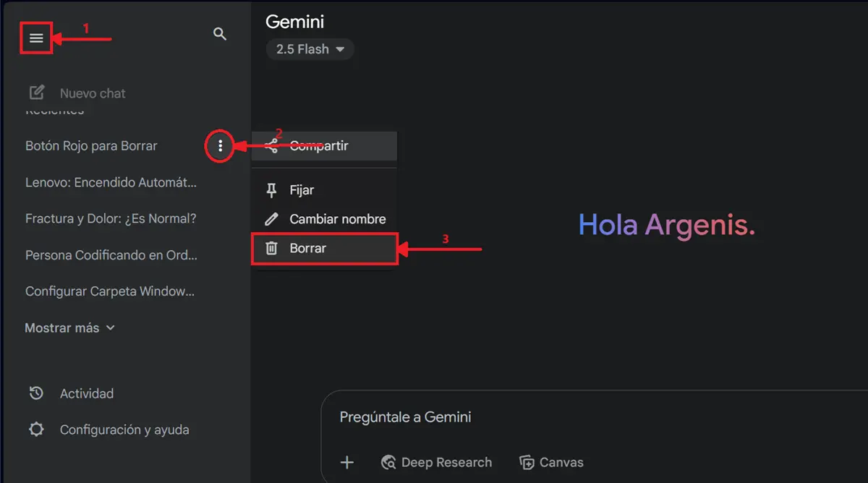Screen dimensions: 868x483
Task: Open the Lenovo: Encendido Automát... chat
Action: [x=111, y=182]
